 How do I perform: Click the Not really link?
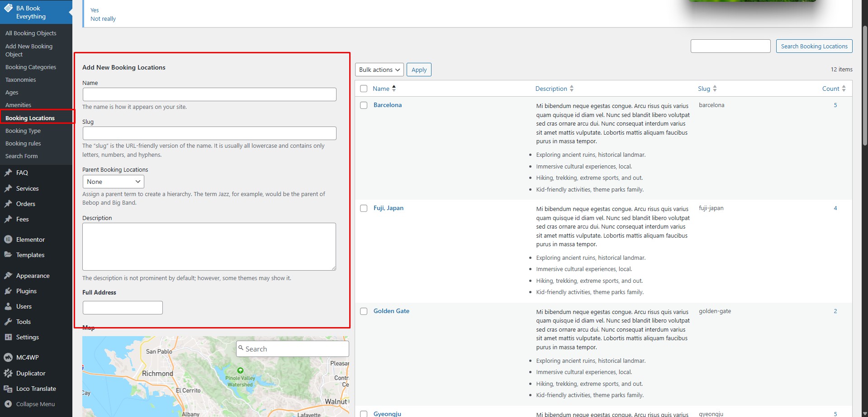(103, 19)
